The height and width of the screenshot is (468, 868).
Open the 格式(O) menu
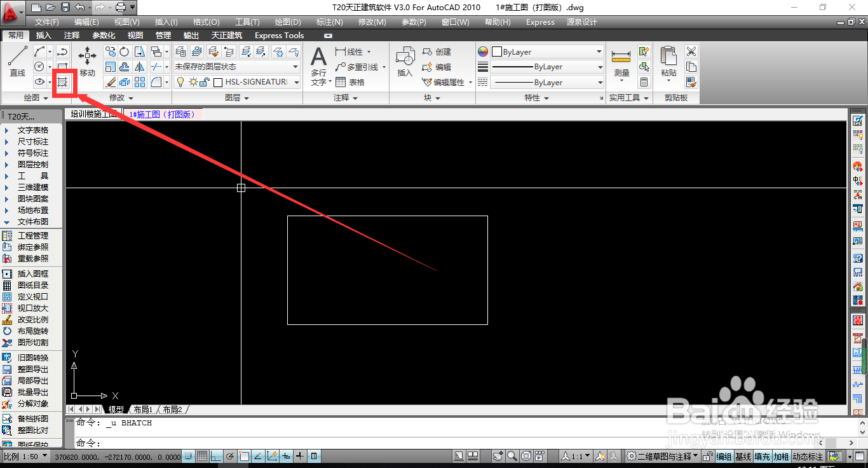click(x=206, y=22)
